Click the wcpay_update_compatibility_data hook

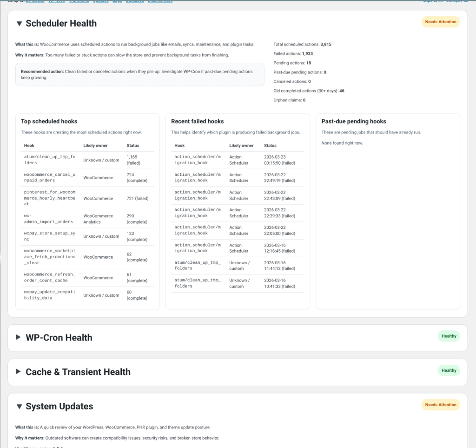pyautogui.click(x=49, y=295)
